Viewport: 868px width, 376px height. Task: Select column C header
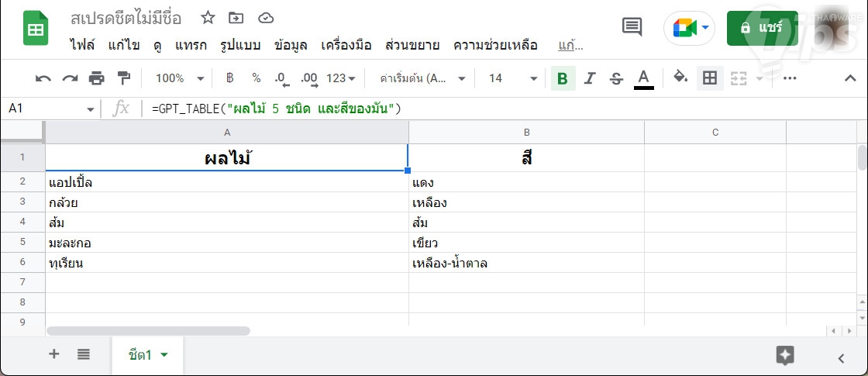[x=715, y=133]
